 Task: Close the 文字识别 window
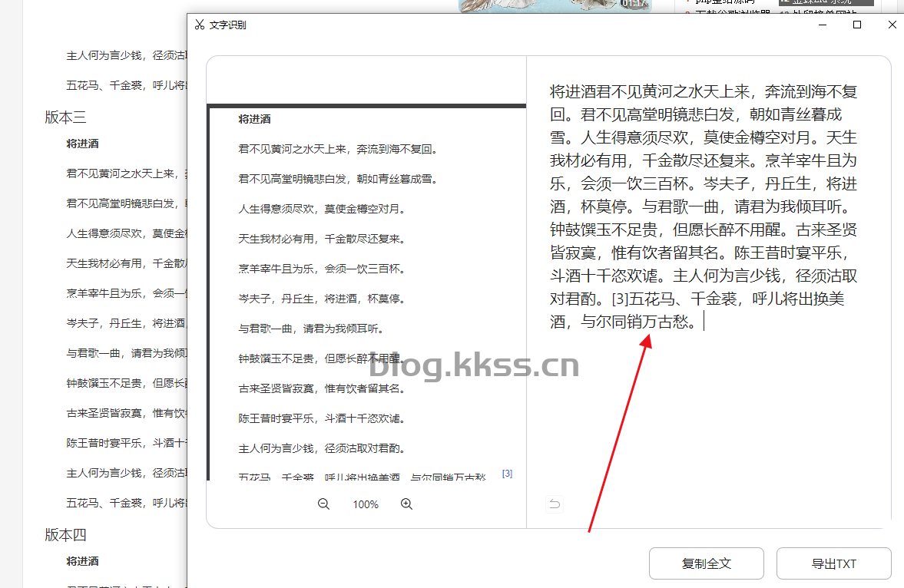pyautogui.click(x=892, y=25)
